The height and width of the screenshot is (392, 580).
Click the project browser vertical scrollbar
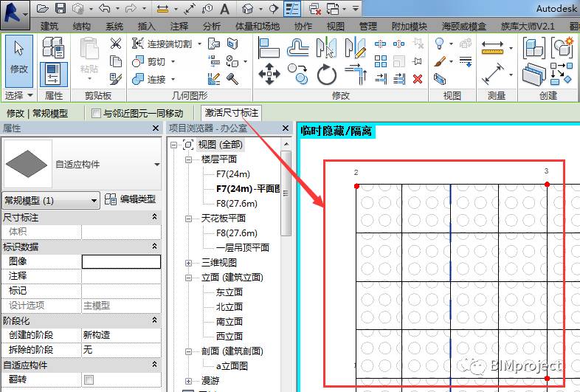pyautogui.click(x=286, y=193)
